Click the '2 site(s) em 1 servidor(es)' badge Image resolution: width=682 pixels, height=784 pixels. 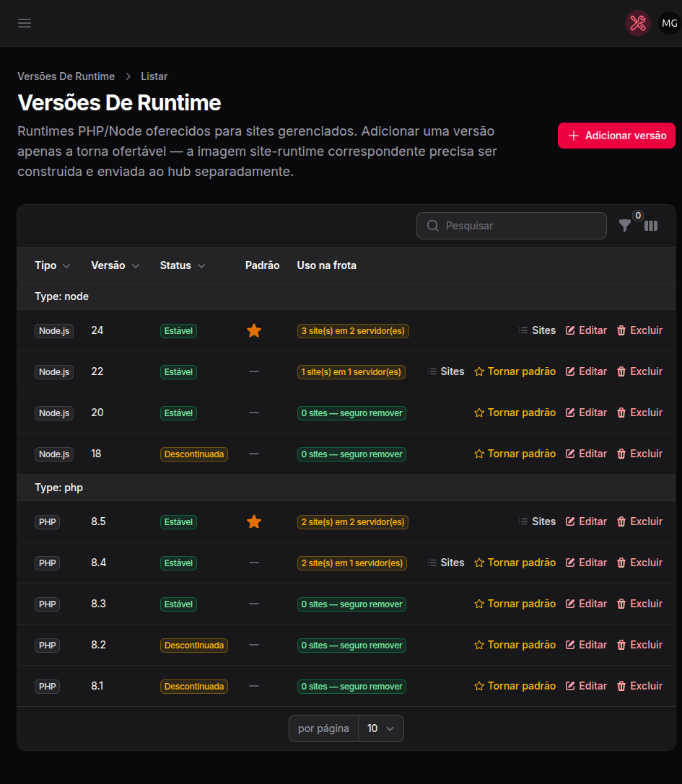point(351,563)
